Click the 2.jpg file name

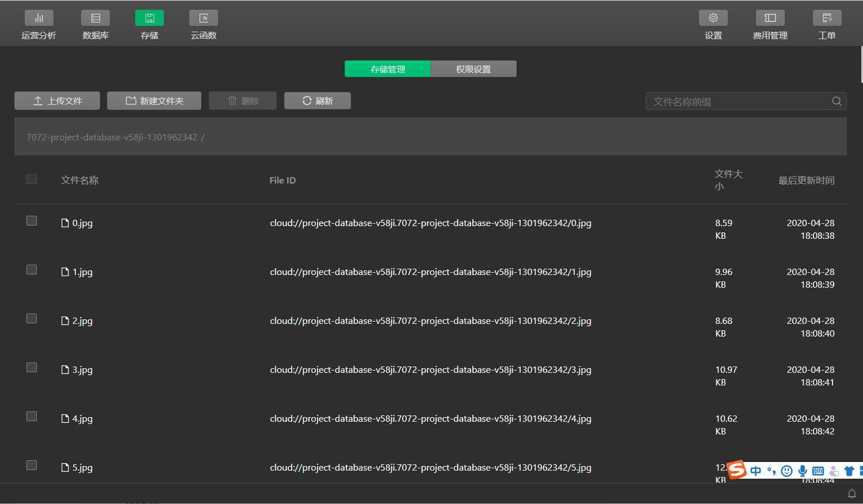[82, 321]
